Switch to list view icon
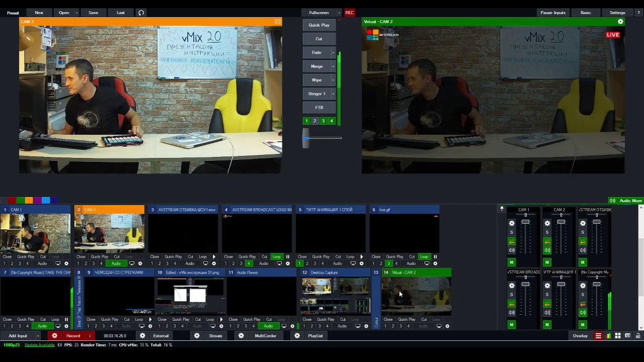The height and width of the screenshot is (362, 644). coord(598,336)
